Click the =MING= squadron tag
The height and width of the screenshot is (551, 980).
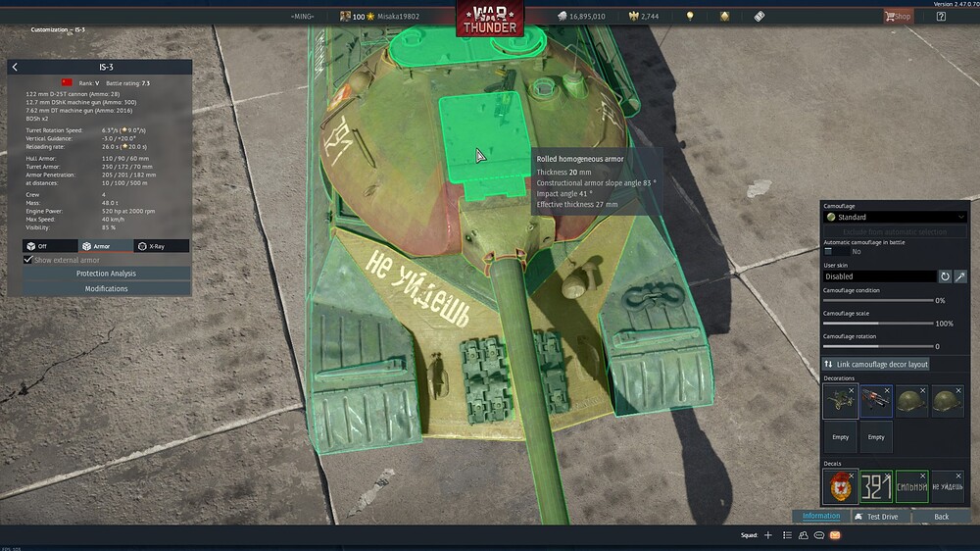pyautogui.click(x=303, y=17)
